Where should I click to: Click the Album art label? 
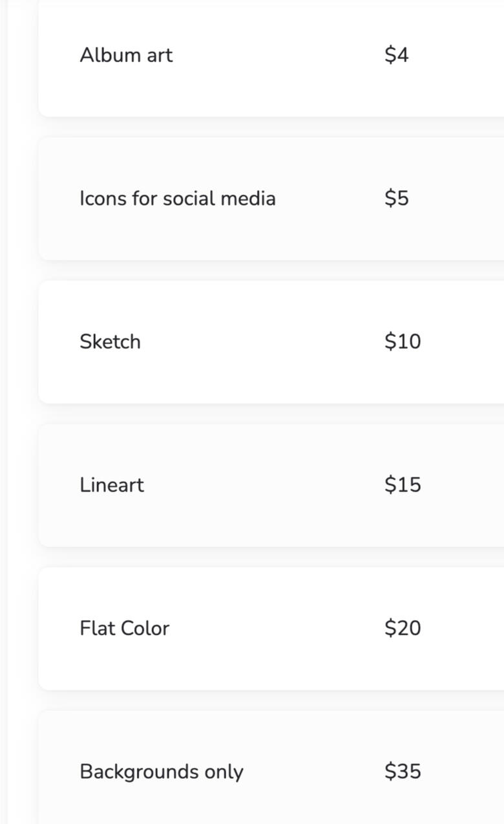tap(126, 55)
